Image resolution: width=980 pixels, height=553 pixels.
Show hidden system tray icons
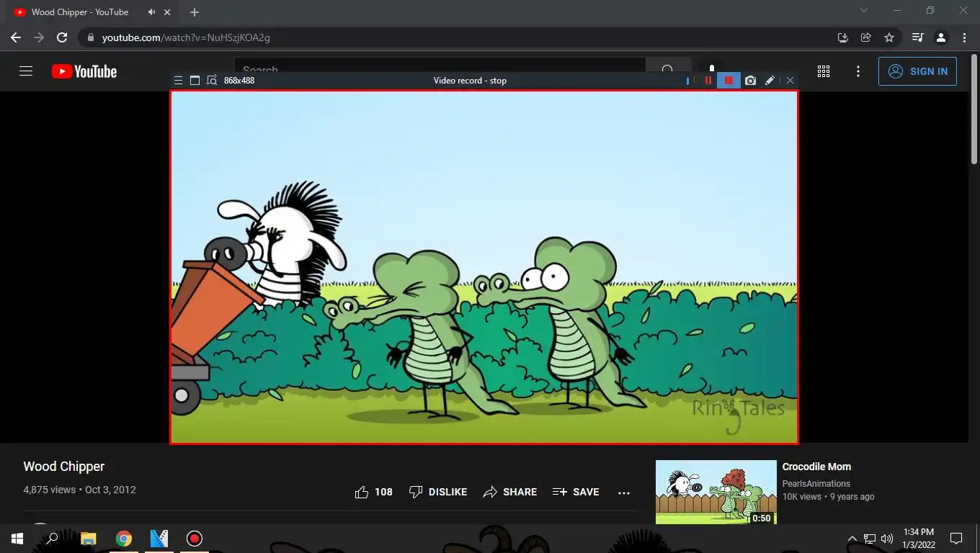tap(852, 539)
